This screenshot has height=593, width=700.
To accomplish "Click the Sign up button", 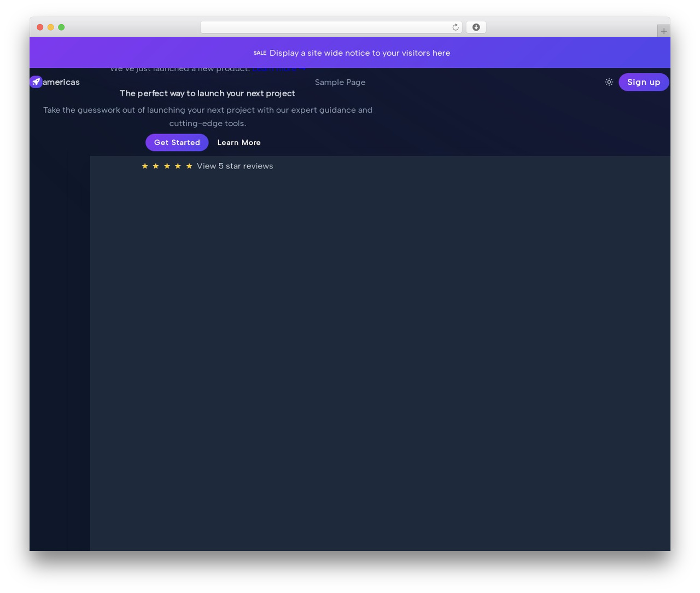I will pyautogui.click(x=644, y=82).
